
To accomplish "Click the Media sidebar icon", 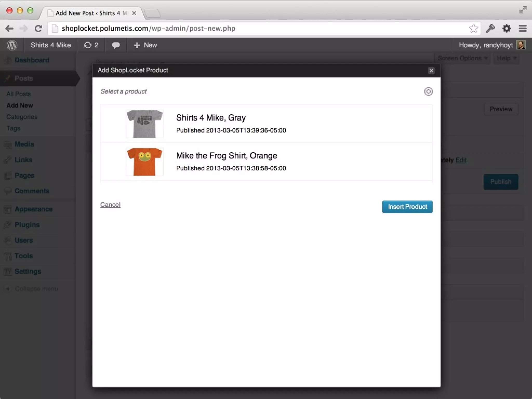I will tap(8, 144).
